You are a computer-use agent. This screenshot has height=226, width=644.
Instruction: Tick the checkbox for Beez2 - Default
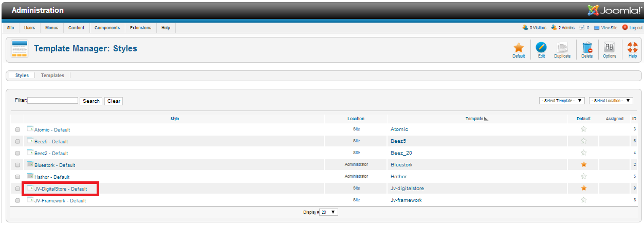click(17, 153)
